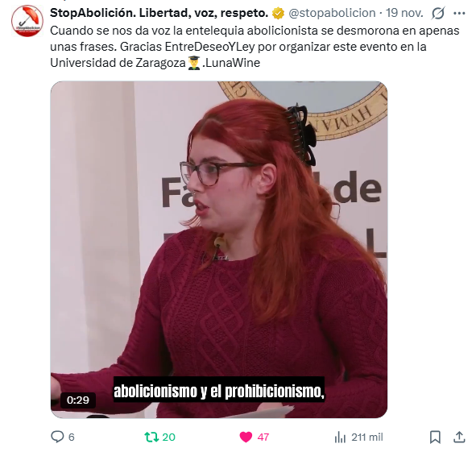Open the @stopabolicion handle link

(332, 13)
